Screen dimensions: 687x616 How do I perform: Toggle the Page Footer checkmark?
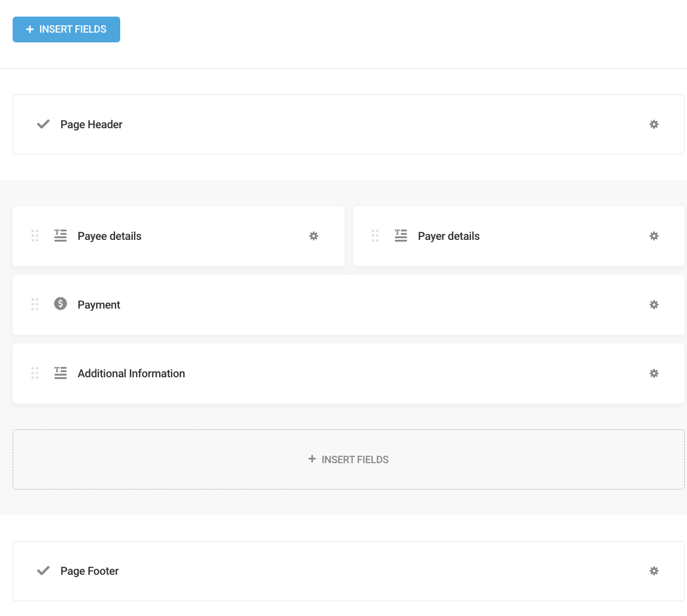point(43,571)
